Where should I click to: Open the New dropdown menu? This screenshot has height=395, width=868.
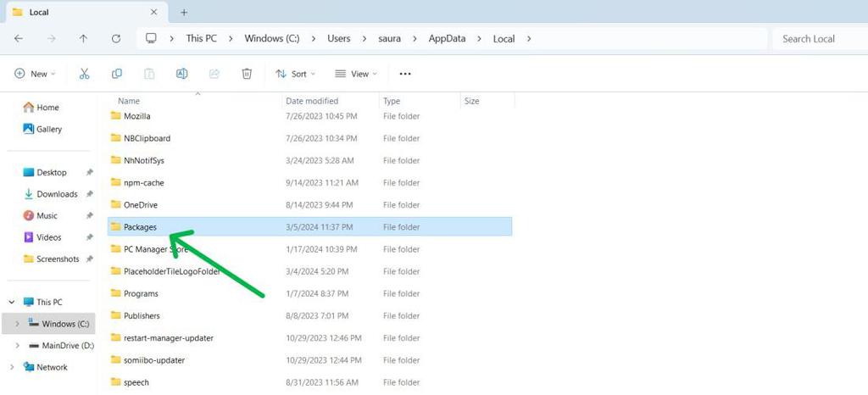[x=35, y=74]
